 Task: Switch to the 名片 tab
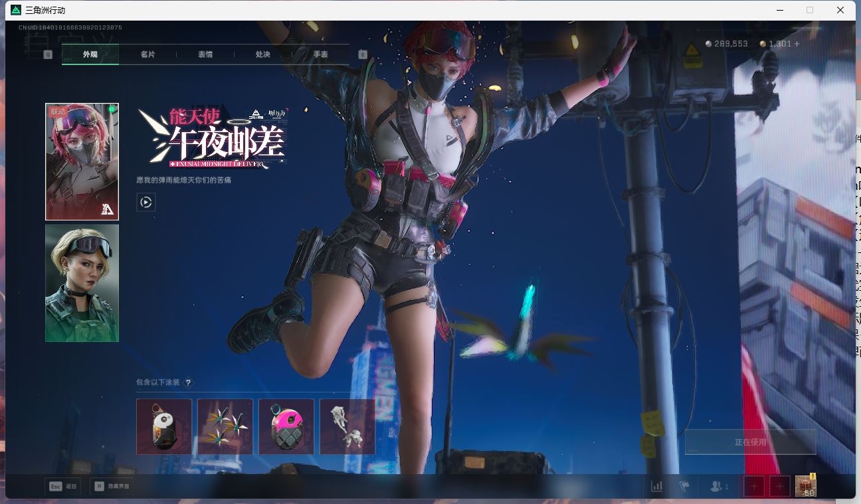pos(147,54)
